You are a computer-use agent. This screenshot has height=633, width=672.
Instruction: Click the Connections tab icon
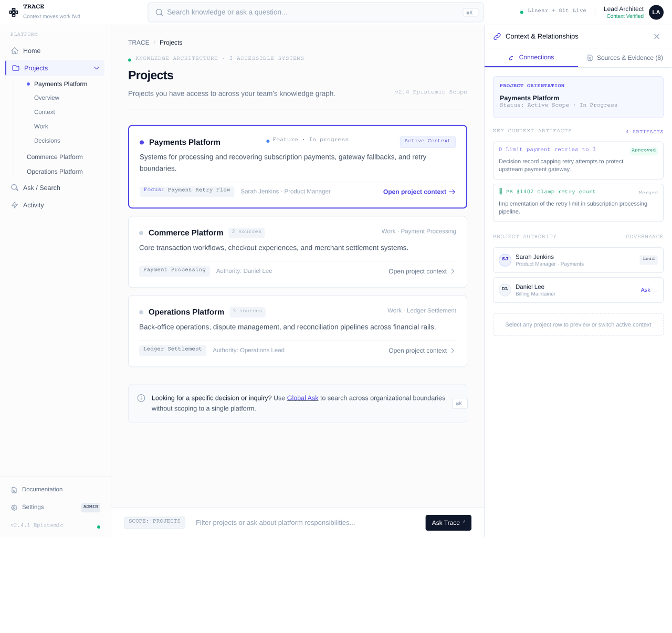511,58
